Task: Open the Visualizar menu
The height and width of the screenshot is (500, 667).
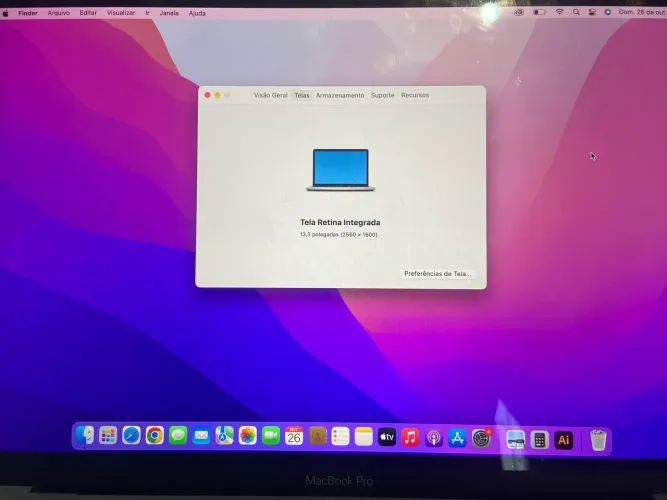Action: click(121, 13)
